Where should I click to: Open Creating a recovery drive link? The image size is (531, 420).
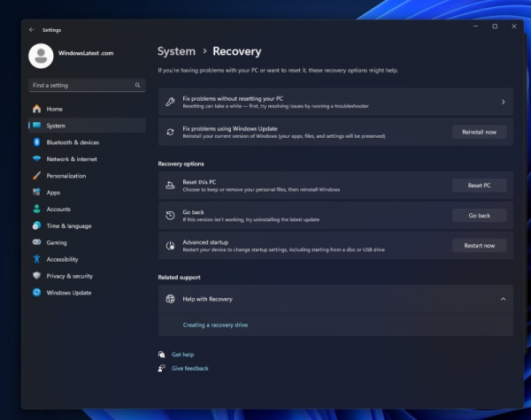pyautogui.click(x=215, y=325)
